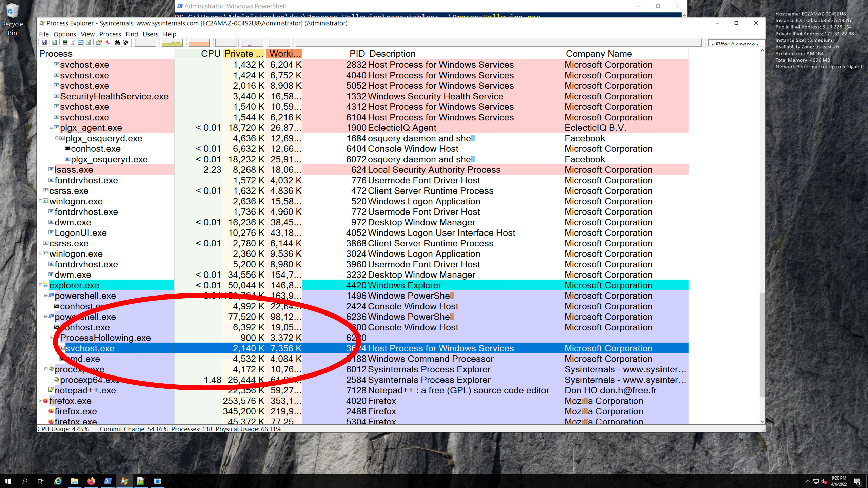
Task: Open the Users menu
Action: 150,34
